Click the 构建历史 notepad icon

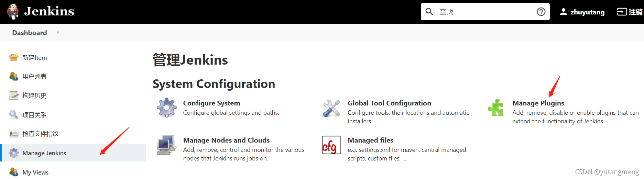[13, 95]
